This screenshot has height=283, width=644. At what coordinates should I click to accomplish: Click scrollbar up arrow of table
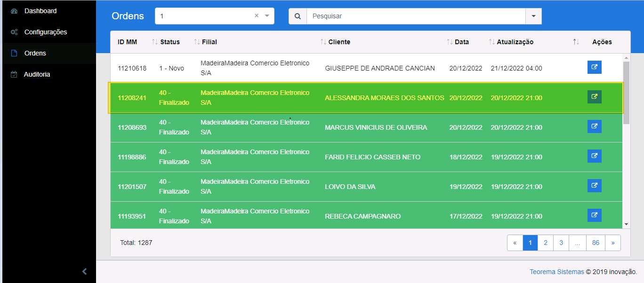(x=626, y=57)
